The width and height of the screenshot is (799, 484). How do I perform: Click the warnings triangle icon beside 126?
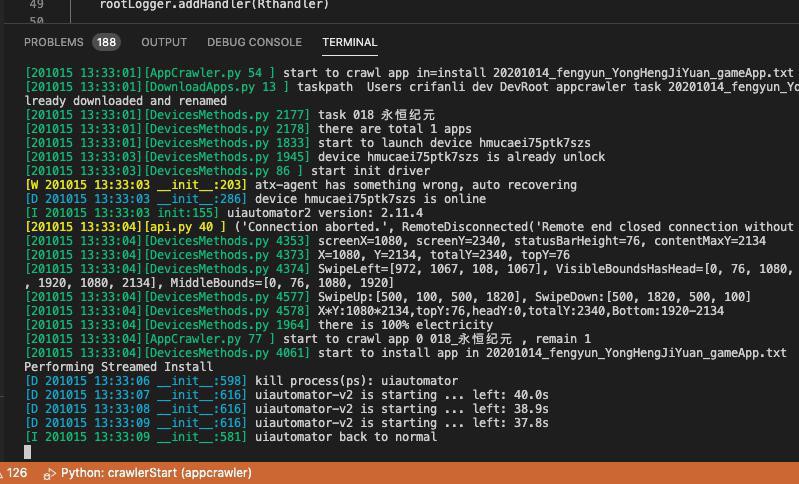(x=1, y=474)
